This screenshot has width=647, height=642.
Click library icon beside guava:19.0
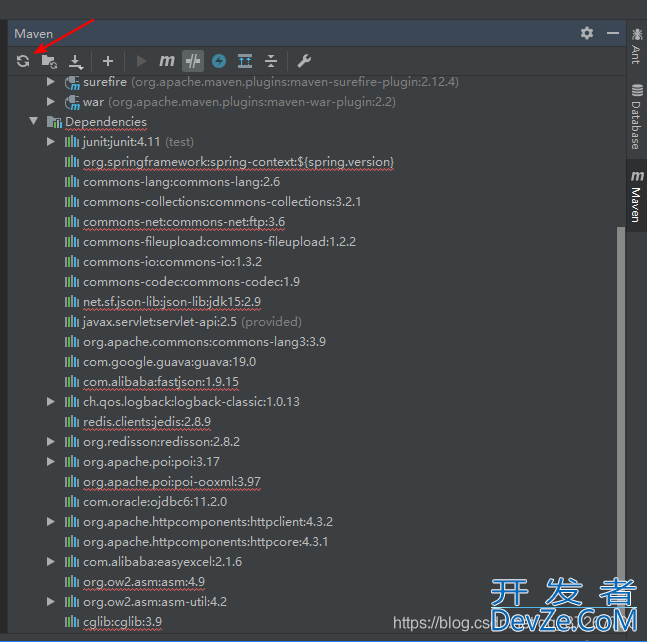[72, 362]
